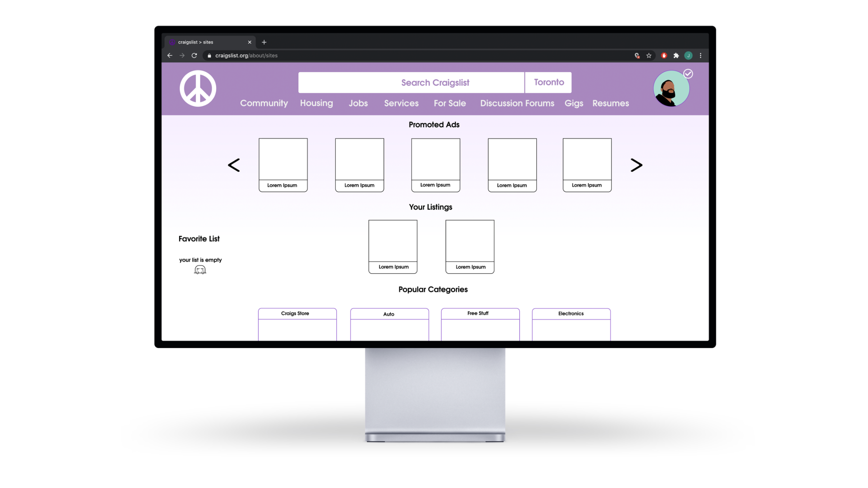868x488 pixels.
Task: Click the peace sign logo
Action: click(x=198, y=89)
